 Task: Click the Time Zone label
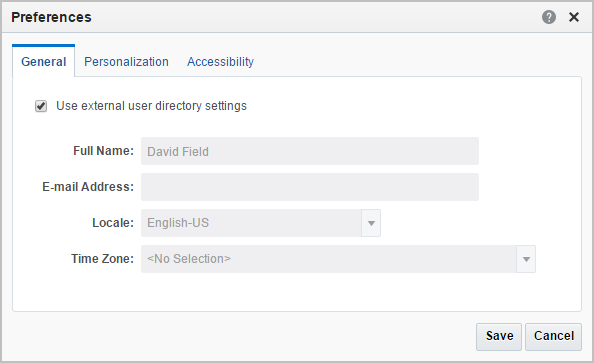point(102,259)
